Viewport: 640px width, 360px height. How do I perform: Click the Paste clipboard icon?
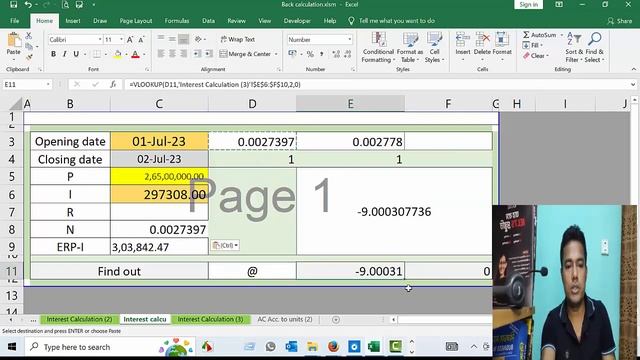[x=14, y=41]
